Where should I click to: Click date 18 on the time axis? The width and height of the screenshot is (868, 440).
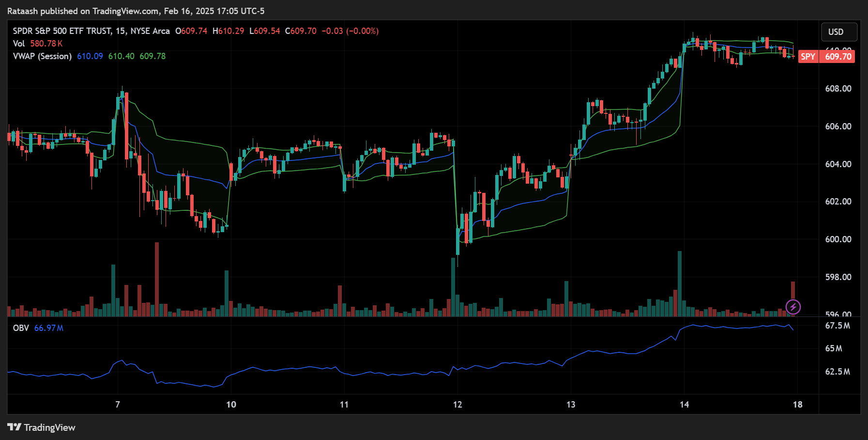(x=797, y=405)
